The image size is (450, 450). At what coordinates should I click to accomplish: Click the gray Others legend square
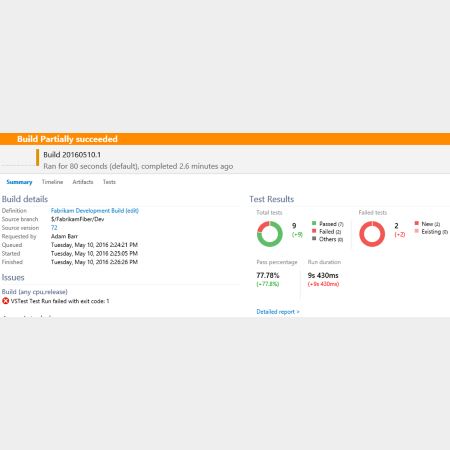coord(314,238)
